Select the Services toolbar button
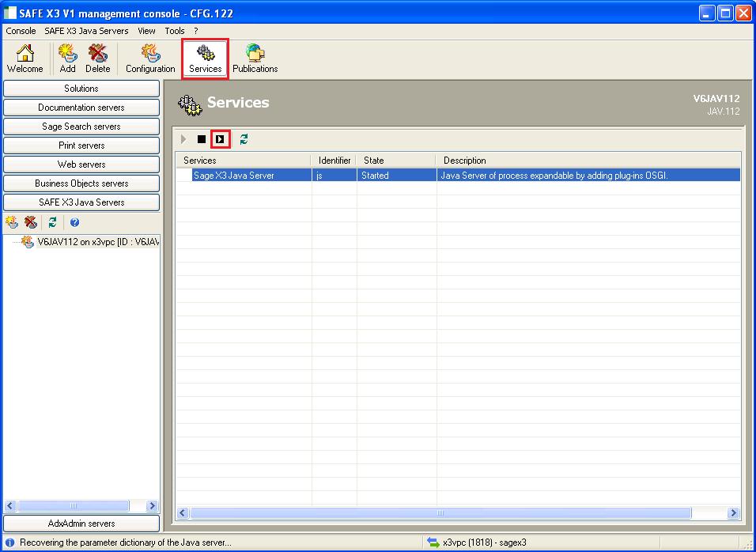Viewport: 756px width, 552px height. tap(206, 59)
